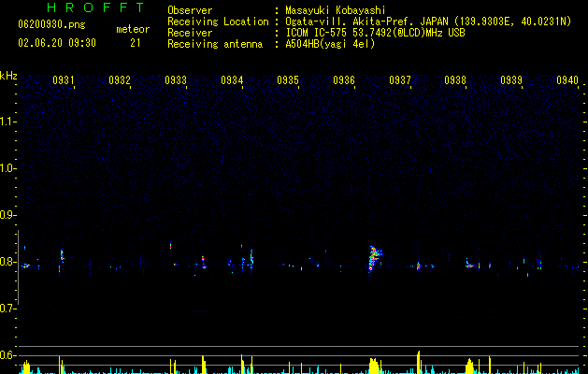
Task: Click the 'Receiving antenna' label
Action: pos(215,44)
